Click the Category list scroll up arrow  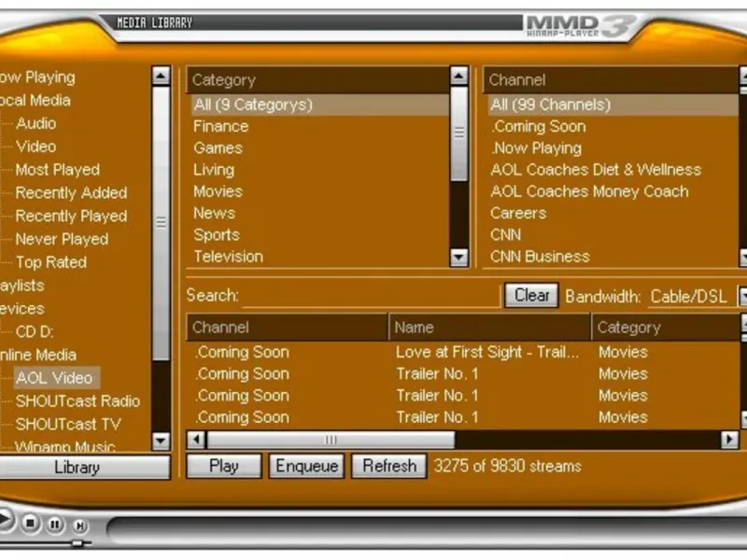458,76
